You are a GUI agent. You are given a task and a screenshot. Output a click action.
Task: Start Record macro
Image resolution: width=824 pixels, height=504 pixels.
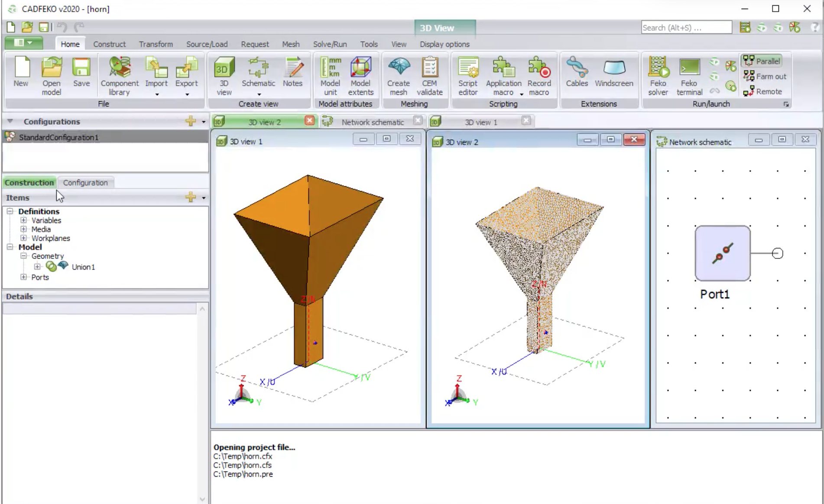(x=539, y=76)
